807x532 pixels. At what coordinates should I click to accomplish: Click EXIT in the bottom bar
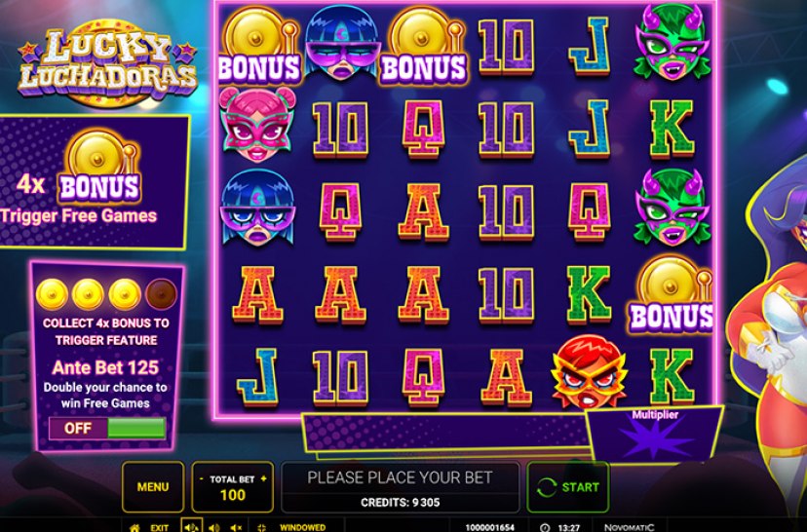coord(159,527)
